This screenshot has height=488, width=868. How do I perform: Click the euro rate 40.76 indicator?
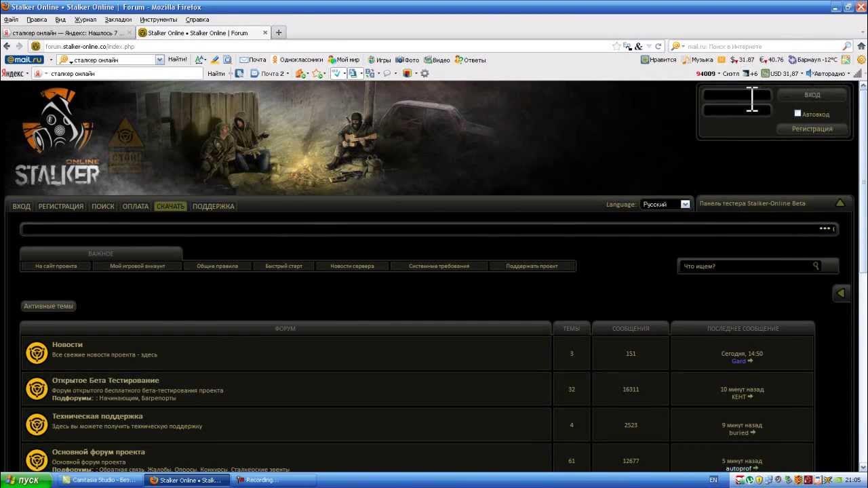(x=772, y=60)
